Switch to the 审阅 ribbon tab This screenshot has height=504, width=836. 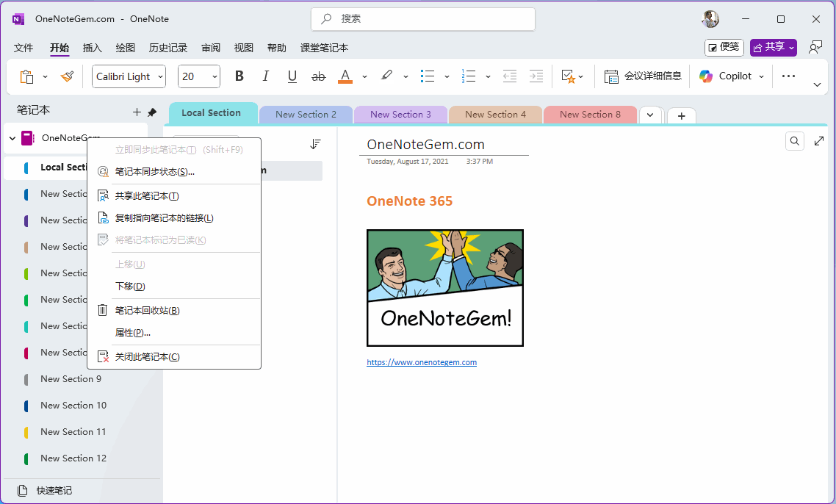[211, 48]
